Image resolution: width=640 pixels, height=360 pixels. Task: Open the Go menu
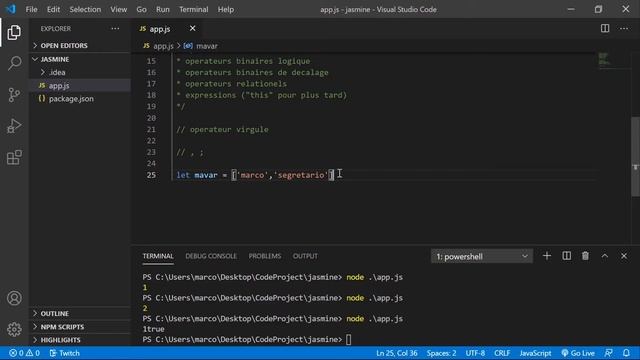click(141, 9)
